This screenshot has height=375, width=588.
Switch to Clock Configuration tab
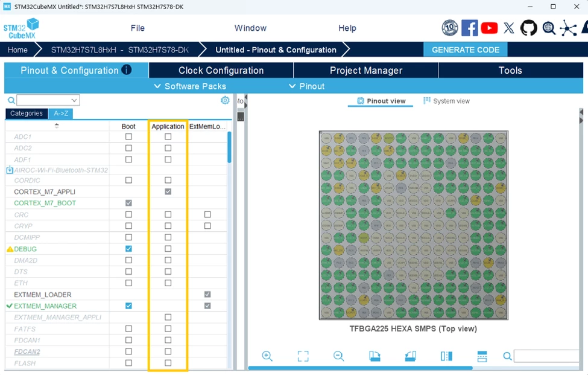point(221,70)
